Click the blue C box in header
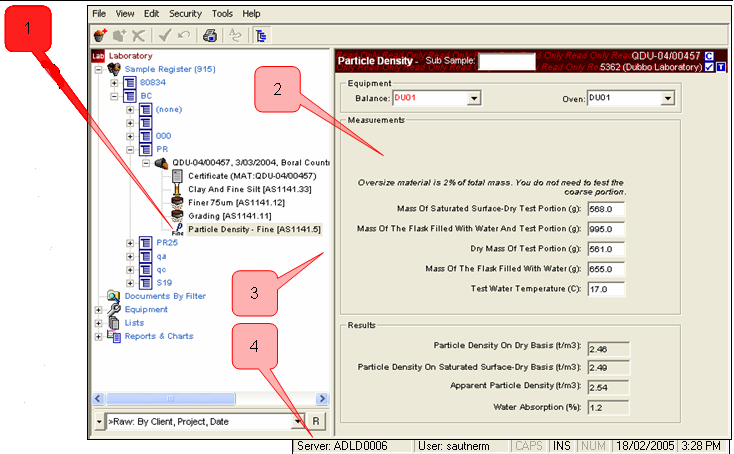 (708, 56)
